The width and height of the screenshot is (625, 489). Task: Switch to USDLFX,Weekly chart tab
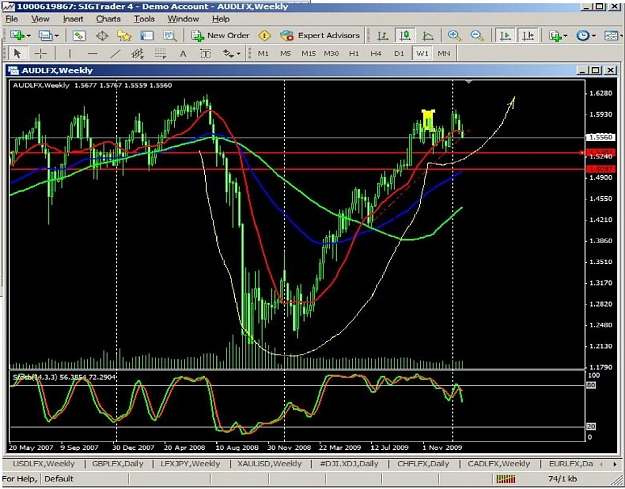click(43, 464)
